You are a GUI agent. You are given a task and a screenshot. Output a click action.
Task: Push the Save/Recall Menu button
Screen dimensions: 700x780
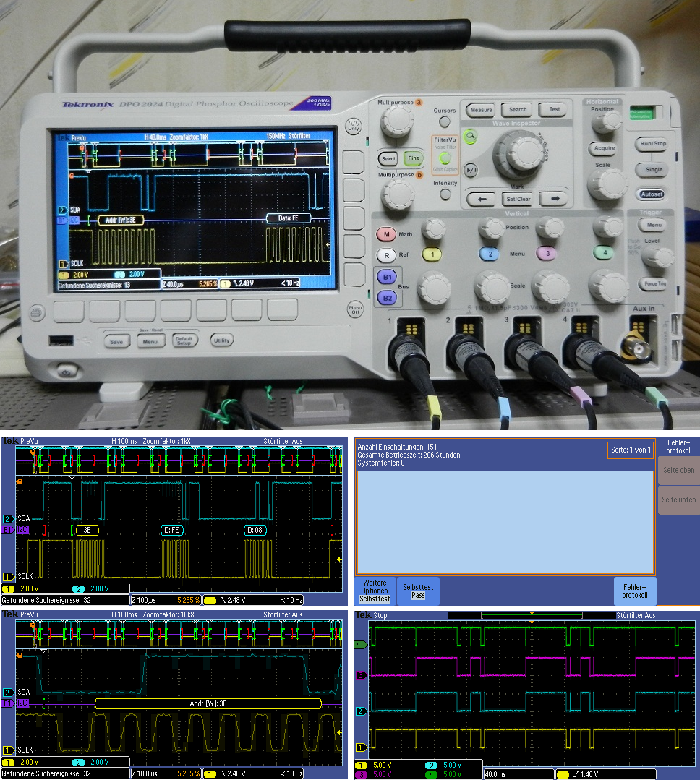click(x=150, y=342)
